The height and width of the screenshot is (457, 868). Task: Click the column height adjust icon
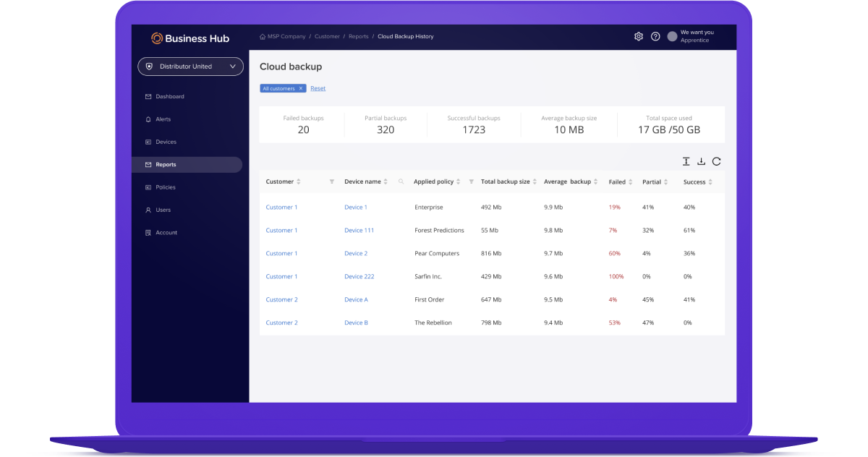(x=686, y=162)
